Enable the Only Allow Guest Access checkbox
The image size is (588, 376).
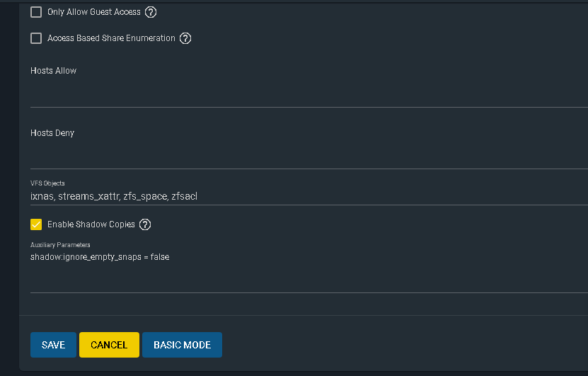point(36,12)
